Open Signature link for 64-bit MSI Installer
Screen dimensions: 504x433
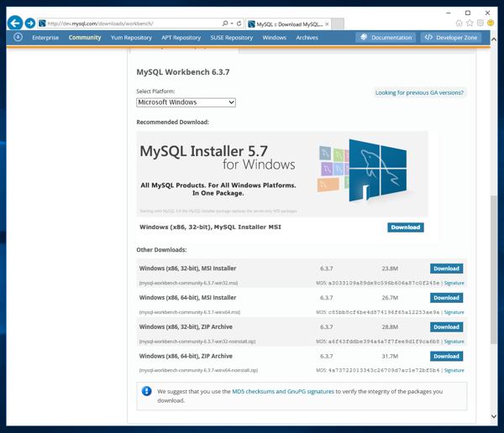(454, 312)
